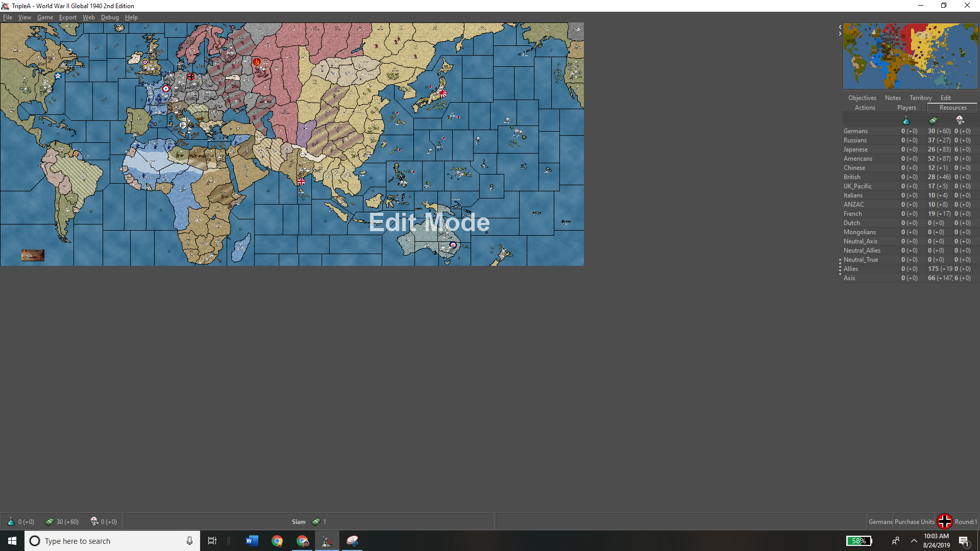Open the Export menu
Viewport: 980px width, 551px height.
click(x=67, y=17)
